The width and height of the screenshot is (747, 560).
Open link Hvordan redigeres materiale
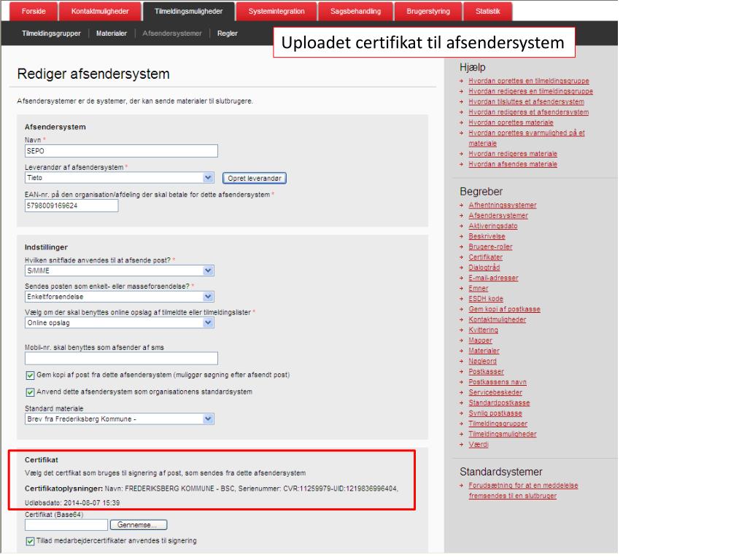coord(513,154)
